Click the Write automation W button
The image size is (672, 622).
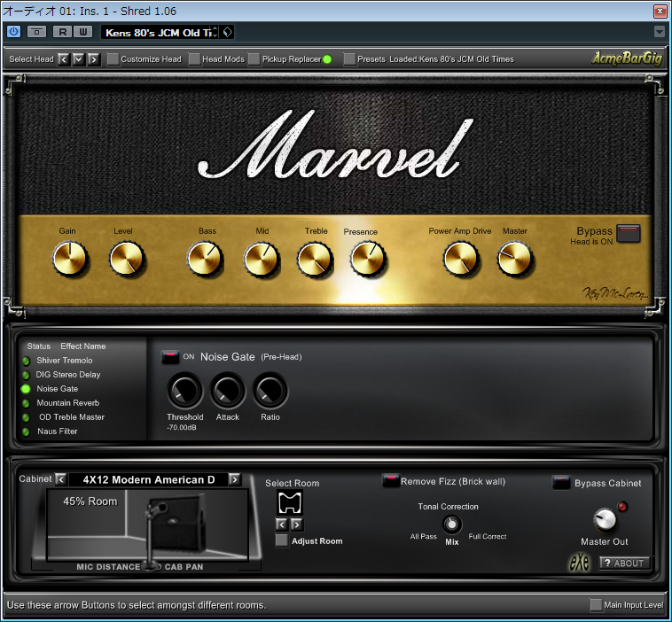(82, 32)
